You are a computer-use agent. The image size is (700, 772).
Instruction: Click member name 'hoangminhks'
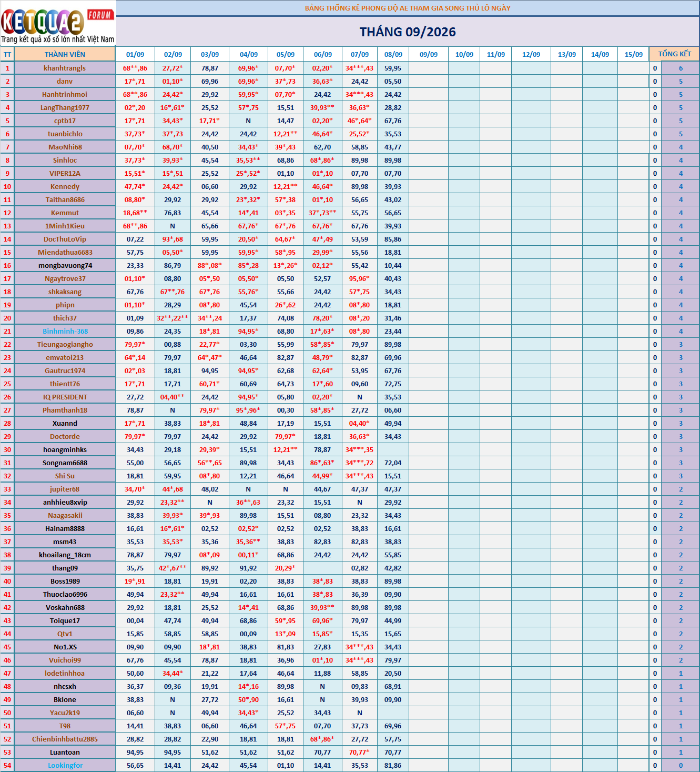click(65, 450)
